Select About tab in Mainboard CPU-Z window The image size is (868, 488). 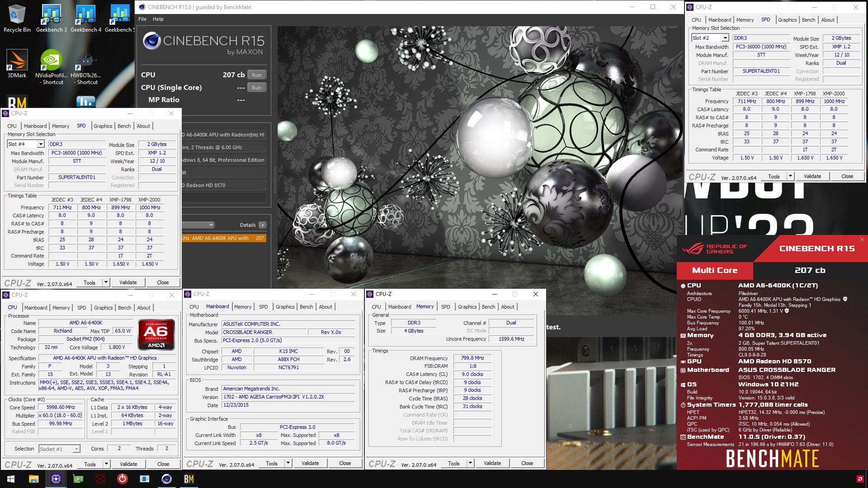[x=325, y=307]
